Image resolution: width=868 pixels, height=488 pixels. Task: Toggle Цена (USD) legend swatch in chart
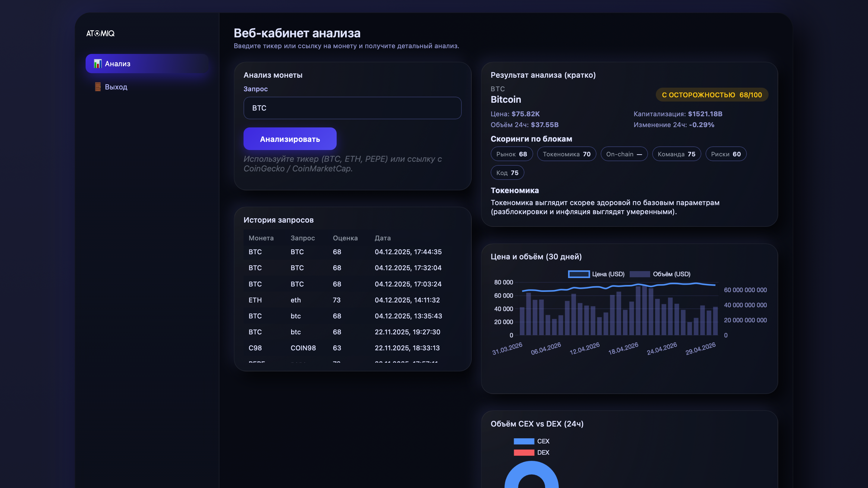coord(579,274)
